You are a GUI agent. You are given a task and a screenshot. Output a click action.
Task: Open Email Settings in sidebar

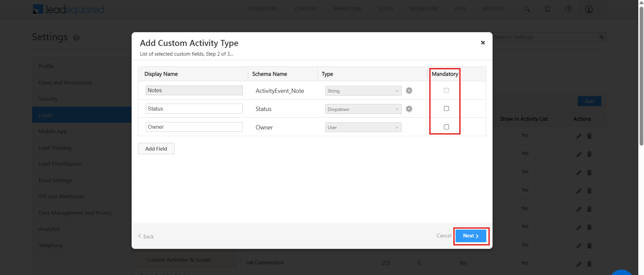(82, 180)
